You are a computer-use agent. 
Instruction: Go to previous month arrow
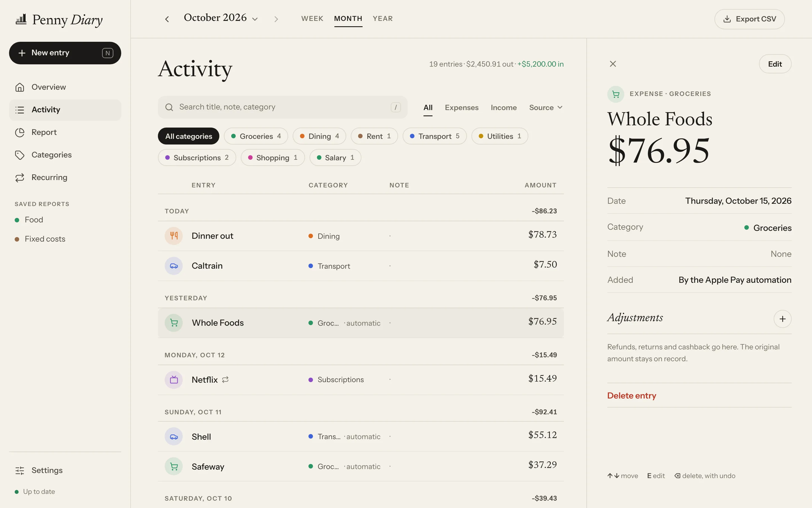167,19
